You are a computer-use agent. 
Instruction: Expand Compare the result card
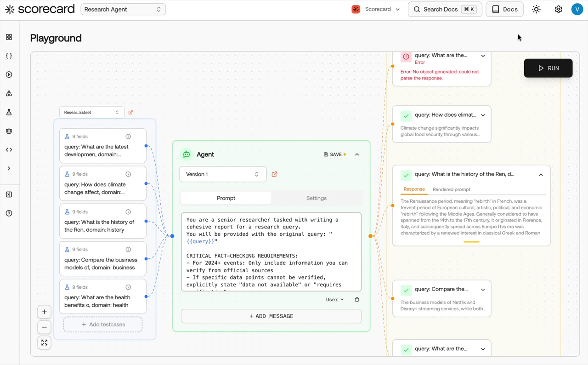point(483,290)
